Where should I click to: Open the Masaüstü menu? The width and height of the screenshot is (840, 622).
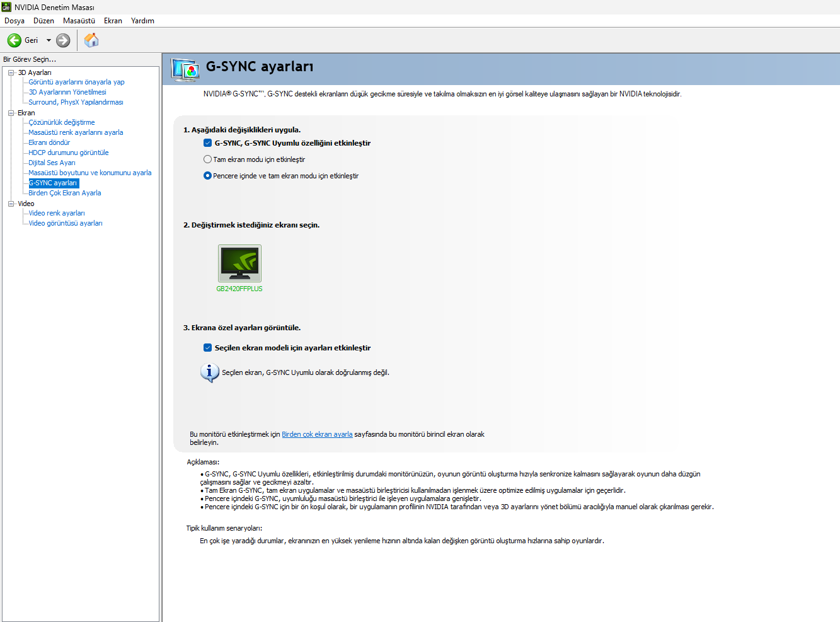pyautogui.click(x=79, y=21)
